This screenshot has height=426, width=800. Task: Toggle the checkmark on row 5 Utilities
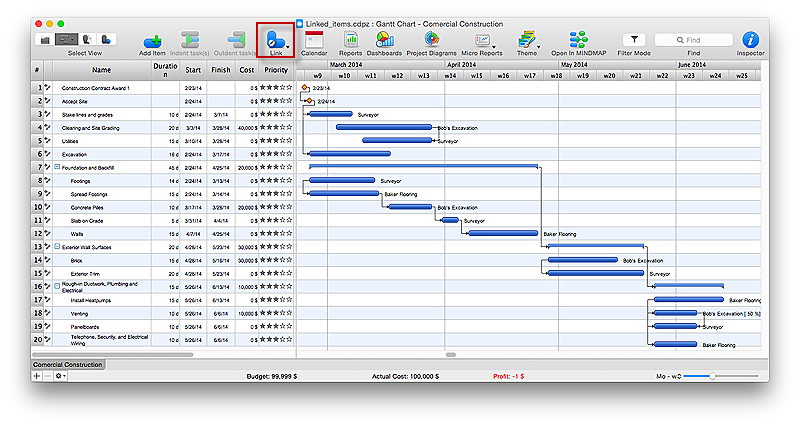tap(47, 141)
